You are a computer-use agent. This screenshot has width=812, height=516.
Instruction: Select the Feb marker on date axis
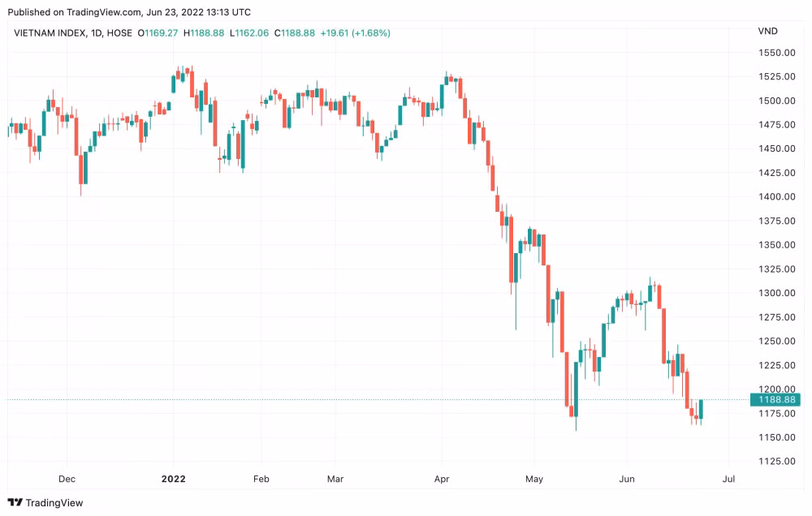click(261, 479)
